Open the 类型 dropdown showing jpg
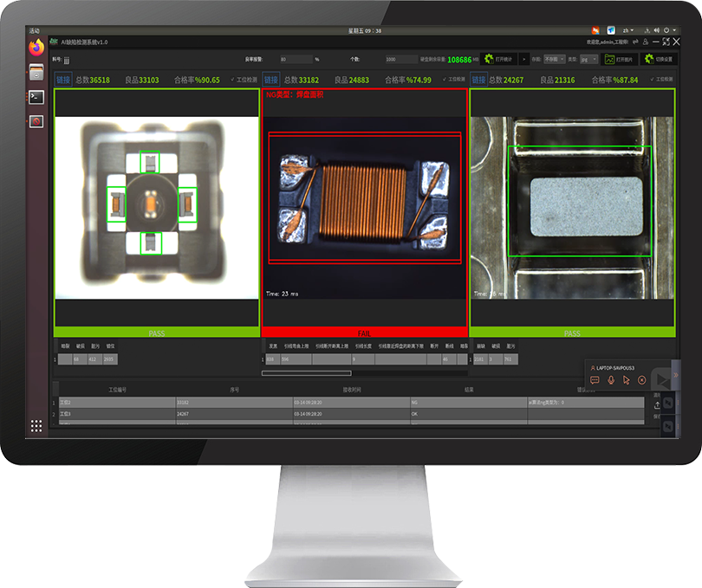Image resolution: width=702 pixels, height=588 pixels. click(588, 59)
